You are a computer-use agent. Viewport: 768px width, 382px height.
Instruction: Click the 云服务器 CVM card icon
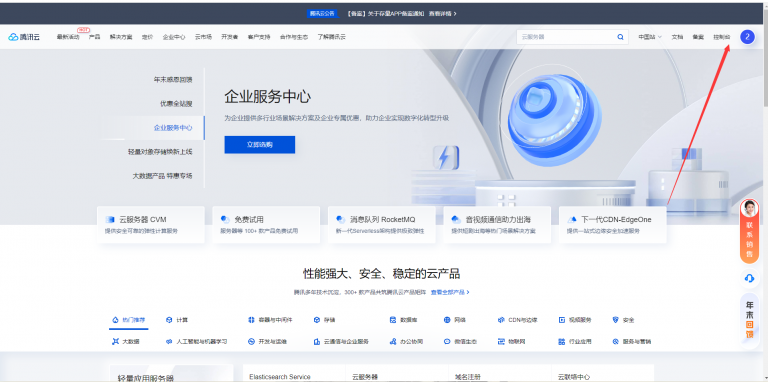pos(110,219)
